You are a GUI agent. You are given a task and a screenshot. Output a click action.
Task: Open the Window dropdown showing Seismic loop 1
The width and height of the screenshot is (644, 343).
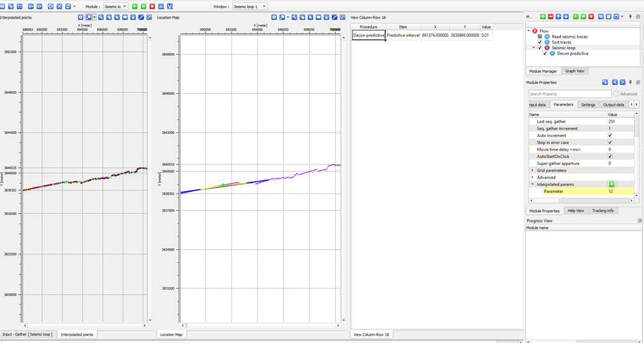[249, 6]
